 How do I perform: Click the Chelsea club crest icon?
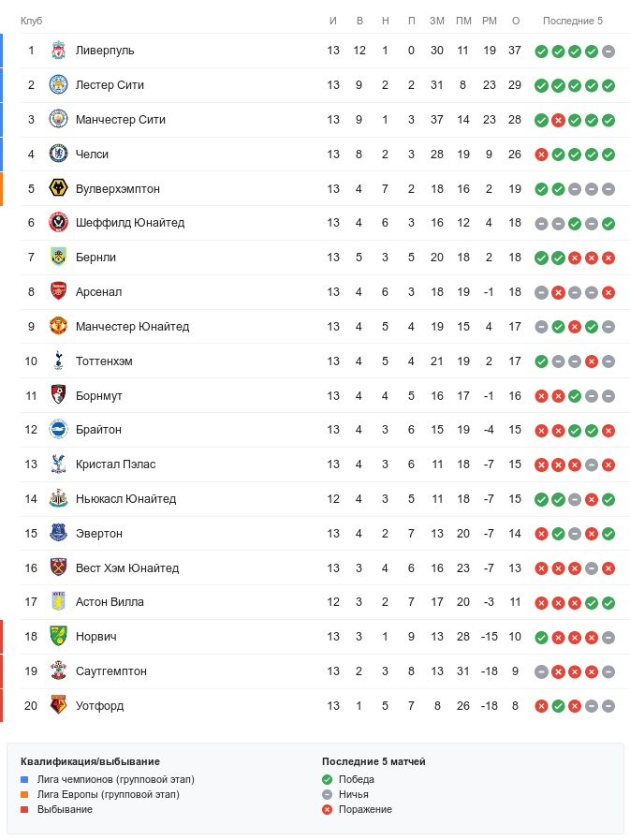pyautogui.click(x=58, y=155)
